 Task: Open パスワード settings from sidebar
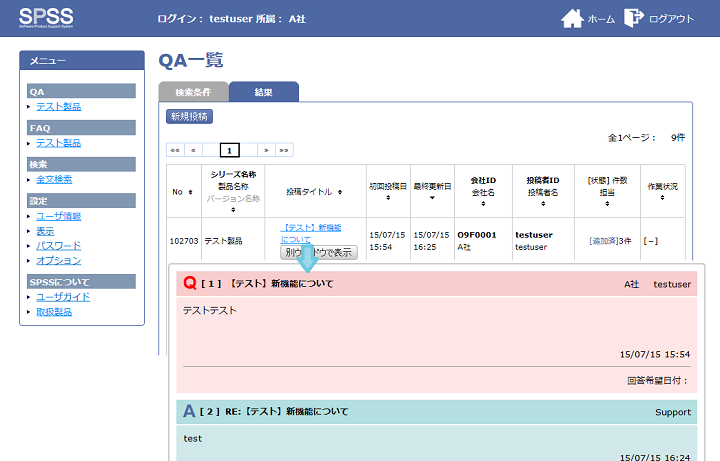click(58, 245)
